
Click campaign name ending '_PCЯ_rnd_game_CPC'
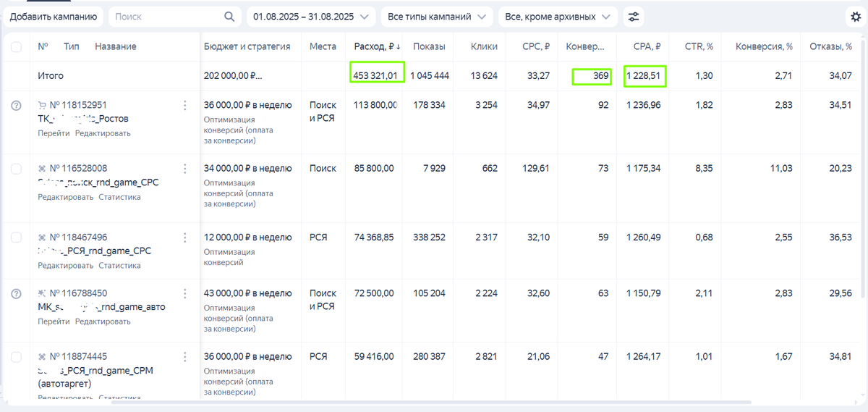[94, 251]
